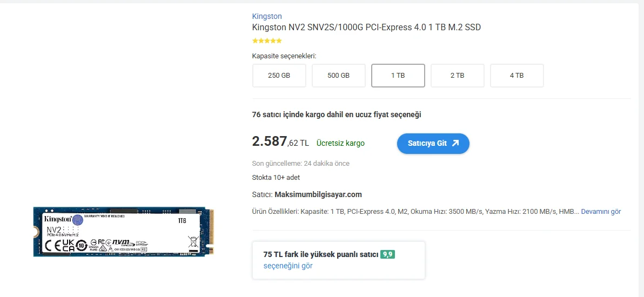This screenshot has height=297, width=644.
Task: Select the 250 GB capacity option
Action: (x=279, y=76)
